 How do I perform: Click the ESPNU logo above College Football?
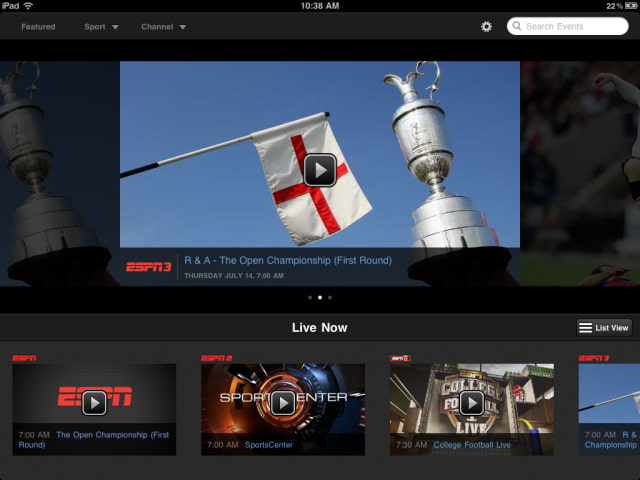click(x=400, y=358)
